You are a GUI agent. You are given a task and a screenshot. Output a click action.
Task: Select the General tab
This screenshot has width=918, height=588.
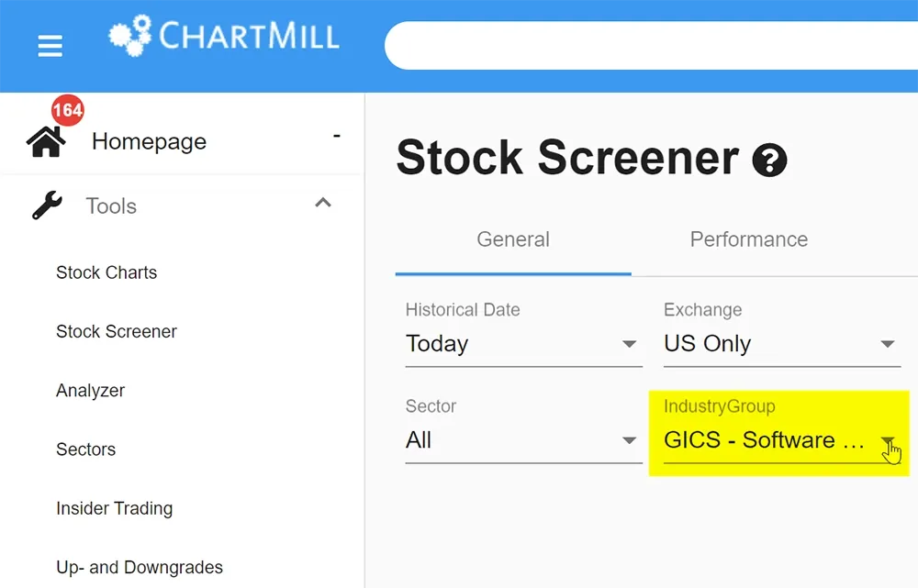(x=513, y=239)
